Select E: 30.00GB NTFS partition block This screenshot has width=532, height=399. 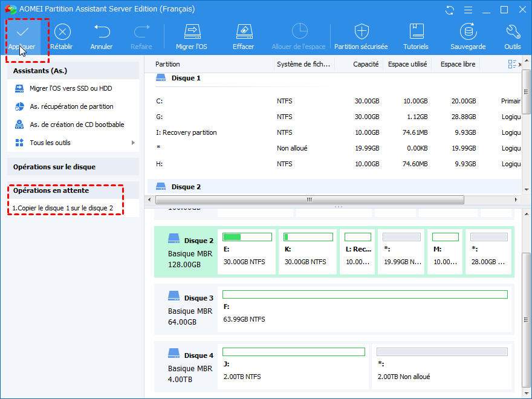tap(247, 251)
